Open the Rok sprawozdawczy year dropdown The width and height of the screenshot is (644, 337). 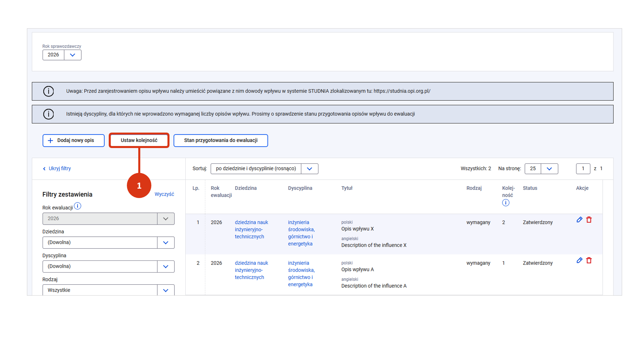pos(72,55)
